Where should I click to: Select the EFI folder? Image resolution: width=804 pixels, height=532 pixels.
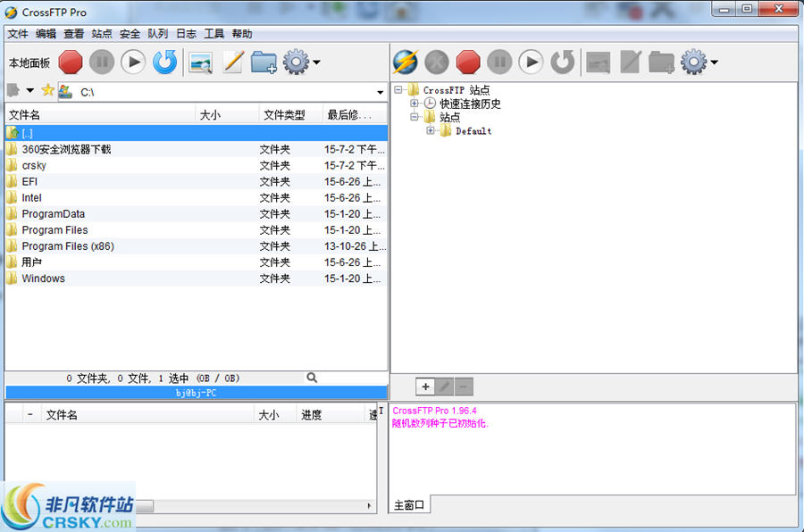point(197,181)
